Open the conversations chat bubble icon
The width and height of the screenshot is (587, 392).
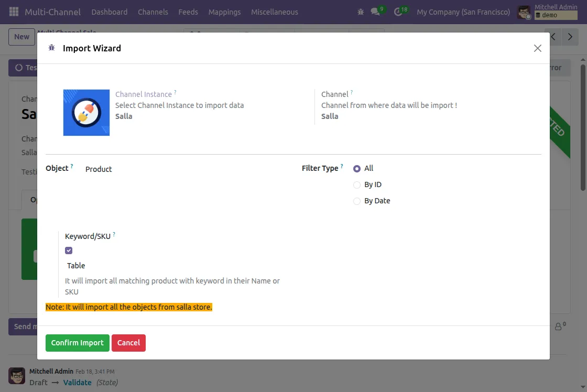click(x=375, y=12)
